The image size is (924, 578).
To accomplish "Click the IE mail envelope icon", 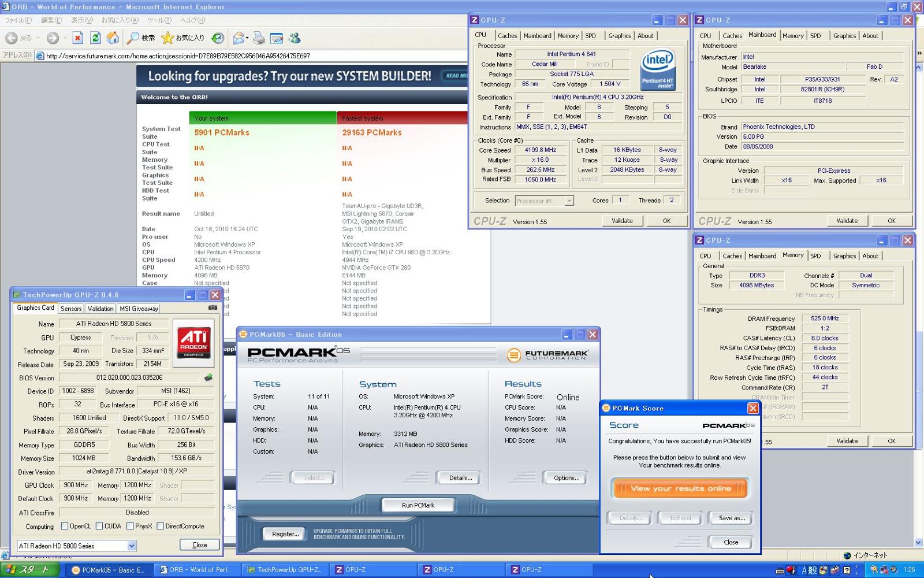I will tap(238, 38).
